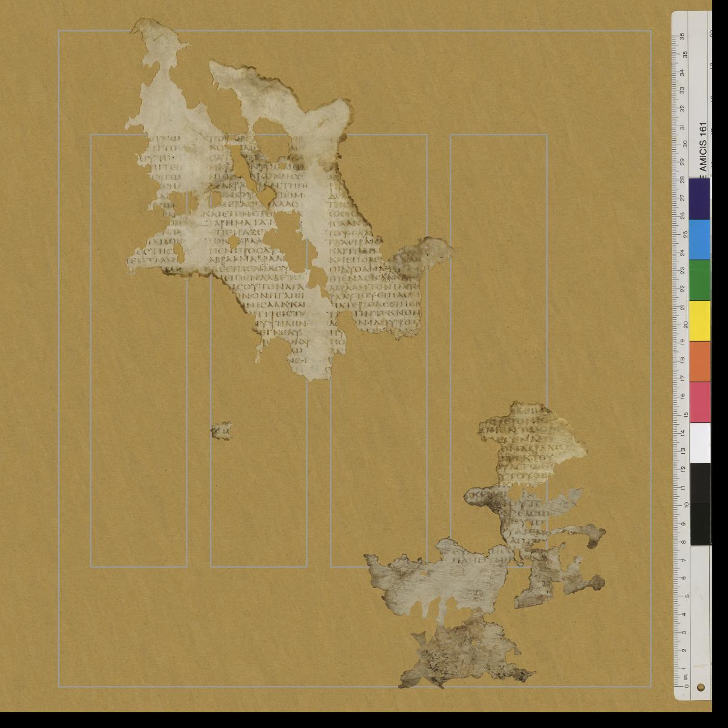Click the "36" mark on the ruler

click(682, 36)
